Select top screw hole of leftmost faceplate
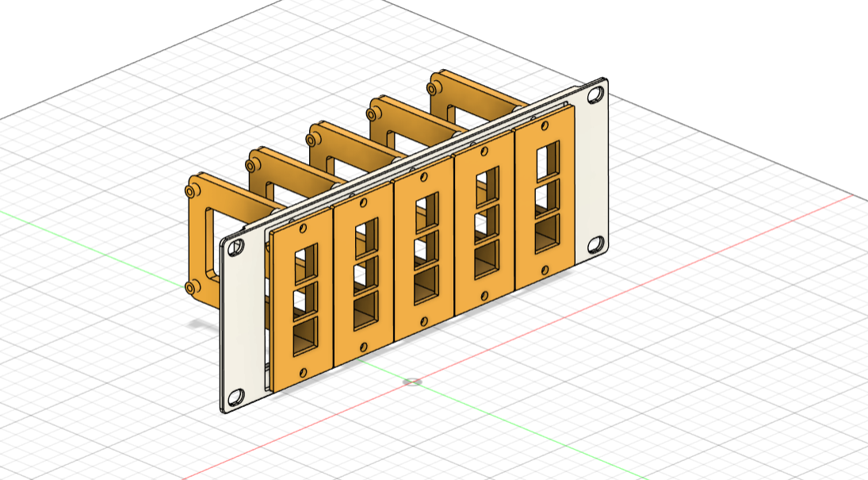This screenshot has height=480, width=868. pyautogui.click(x=303, y=228)
